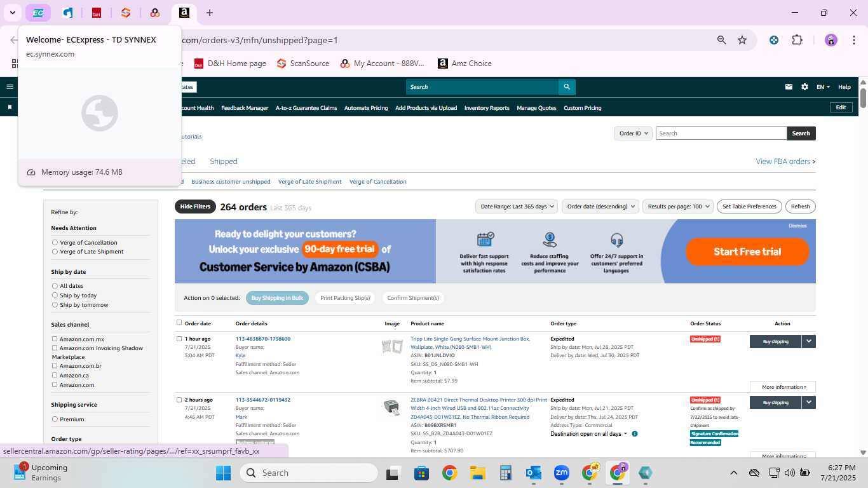This screenshot has height=488, width=868.
Task: Open the Tripp Lite junction box thumbnail
Action: [x=392, y=347]
